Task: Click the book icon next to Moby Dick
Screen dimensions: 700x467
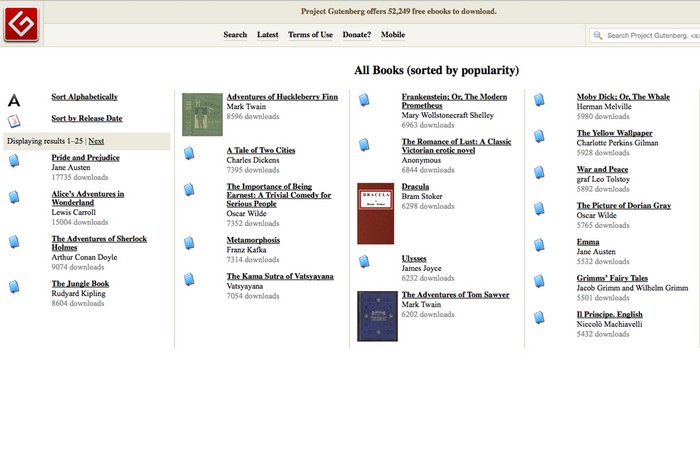Action: pyautogui.click(x=539, y=101)
